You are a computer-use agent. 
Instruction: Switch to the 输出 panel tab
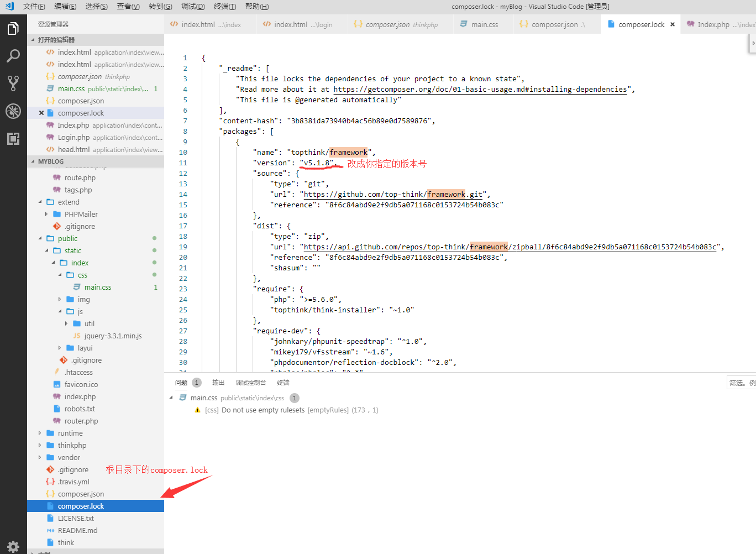[x=218, y=383]
